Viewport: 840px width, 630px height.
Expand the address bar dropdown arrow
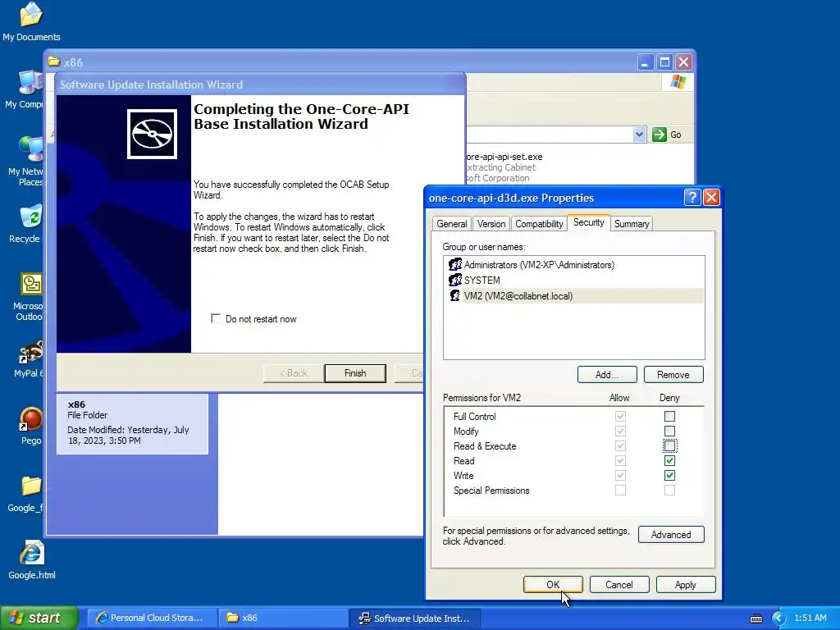coord(638,135)
